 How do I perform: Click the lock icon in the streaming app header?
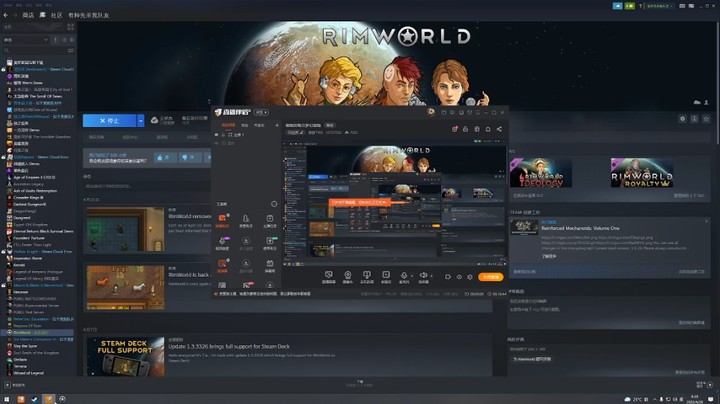click(466, 129)
